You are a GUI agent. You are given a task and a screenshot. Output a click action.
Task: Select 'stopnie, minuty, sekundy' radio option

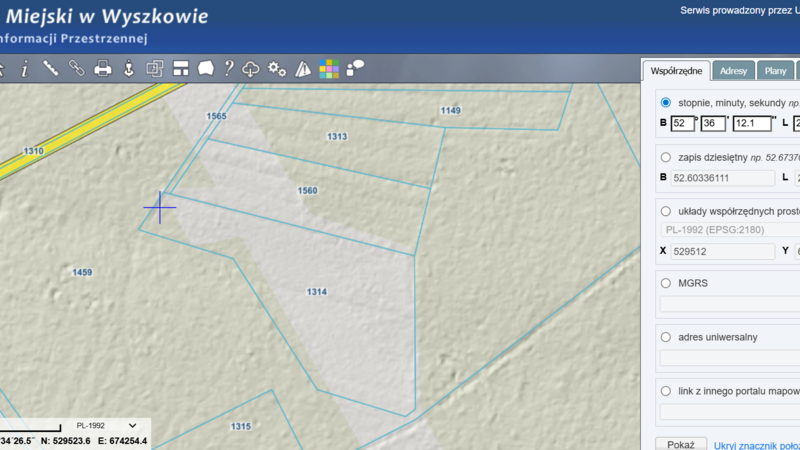(666, 103)
